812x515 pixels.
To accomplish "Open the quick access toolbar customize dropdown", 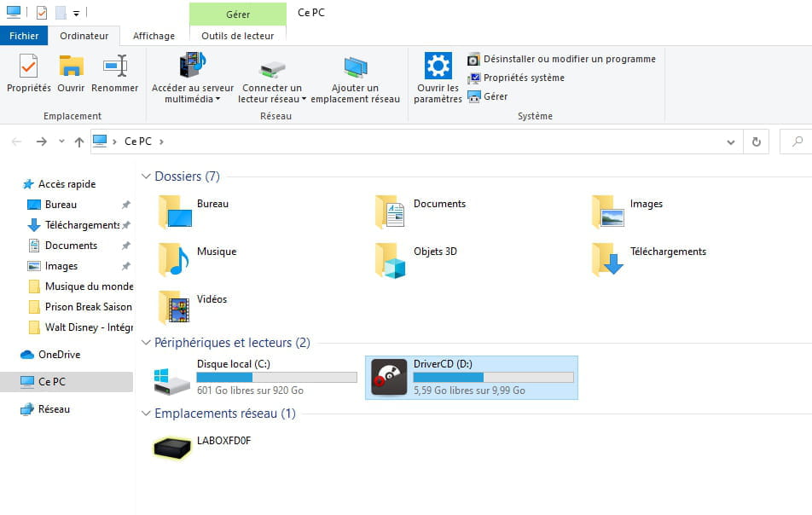I will pos(76,13).
